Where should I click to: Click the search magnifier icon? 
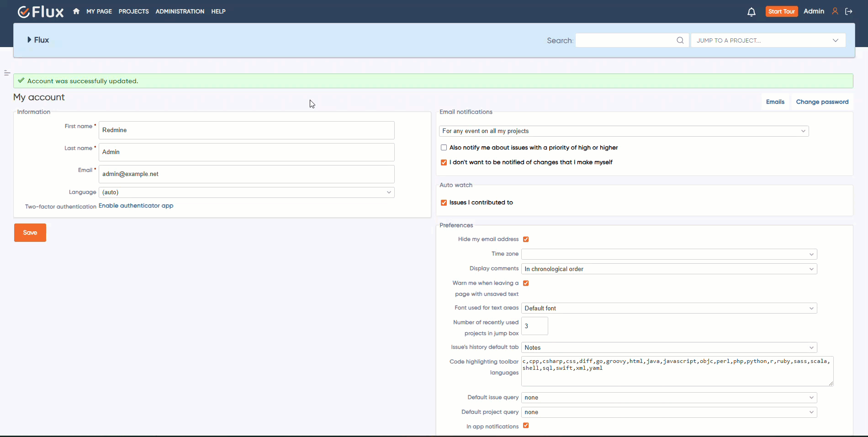680,40
